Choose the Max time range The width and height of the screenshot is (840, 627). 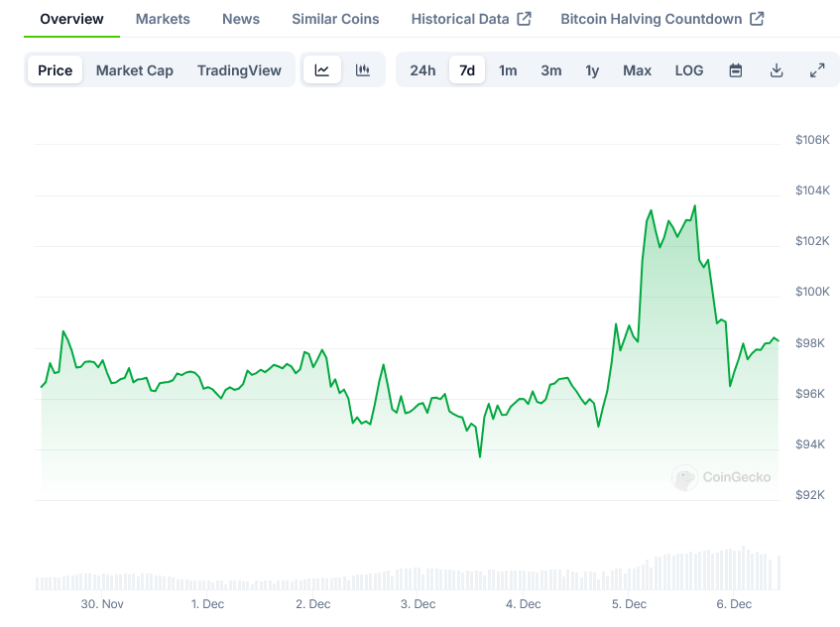point(637,70)
